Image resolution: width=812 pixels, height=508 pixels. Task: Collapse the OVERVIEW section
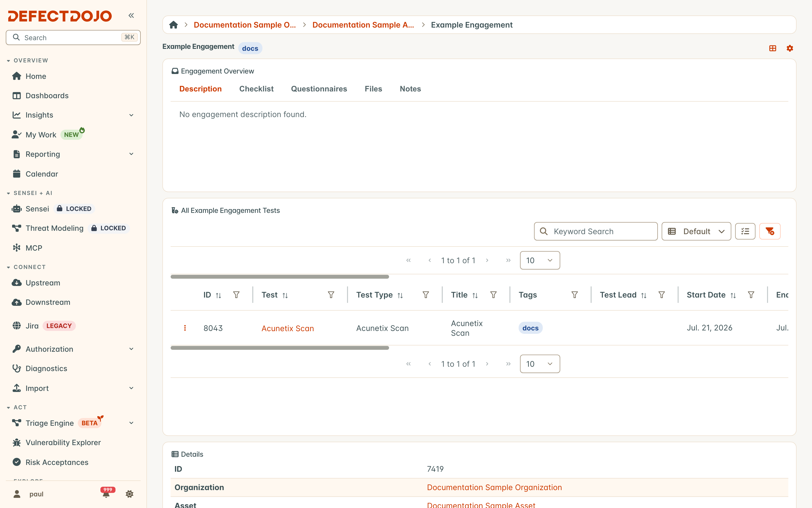[28, 60]
